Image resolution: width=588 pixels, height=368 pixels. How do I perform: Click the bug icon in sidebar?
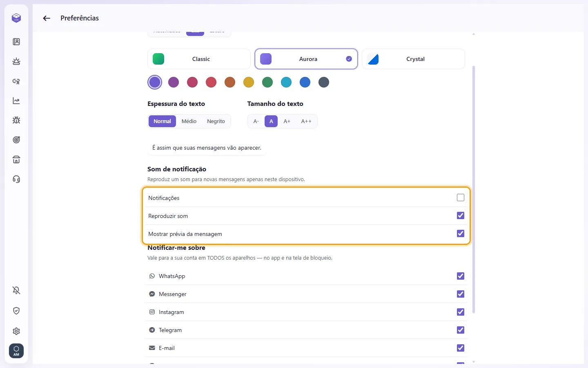16,120
